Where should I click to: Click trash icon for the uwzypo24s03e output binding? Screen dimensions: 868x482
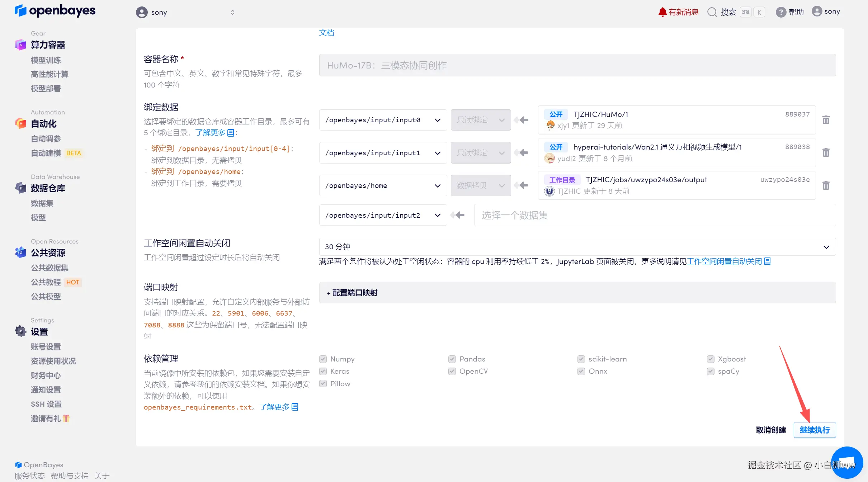[826, 185]
